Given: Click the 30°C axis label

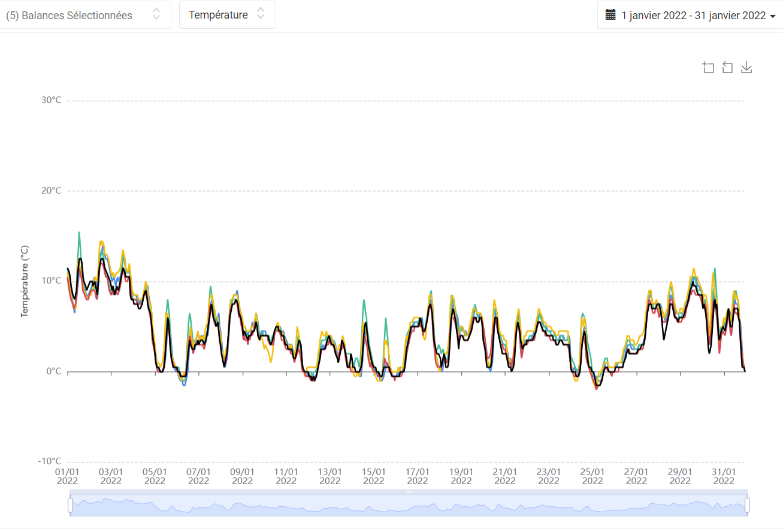Looking at the screenshot, I should click(x=51, y=100).
